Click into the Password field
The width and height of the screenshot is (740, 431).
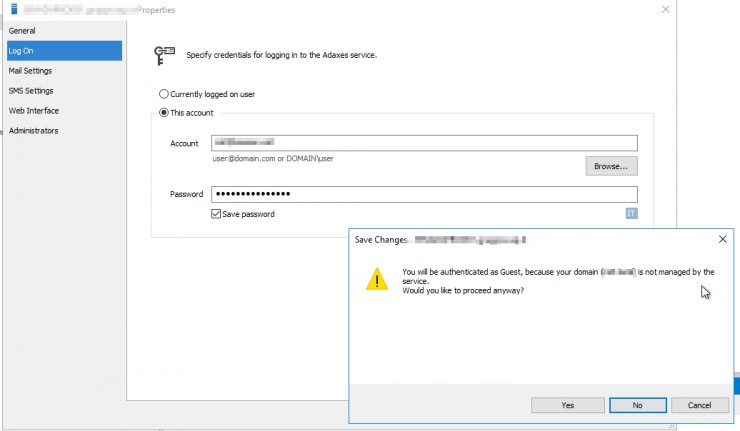click(x=424, y=194)
